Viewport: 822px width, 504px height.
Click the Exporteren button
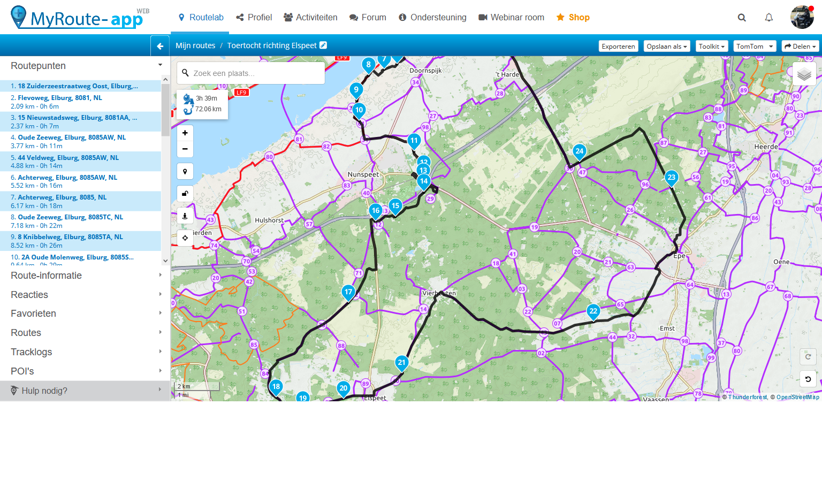point(618,47)
